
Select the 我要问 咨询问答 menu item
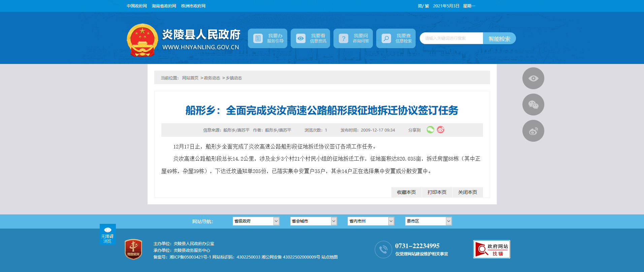tap(353, 38)
